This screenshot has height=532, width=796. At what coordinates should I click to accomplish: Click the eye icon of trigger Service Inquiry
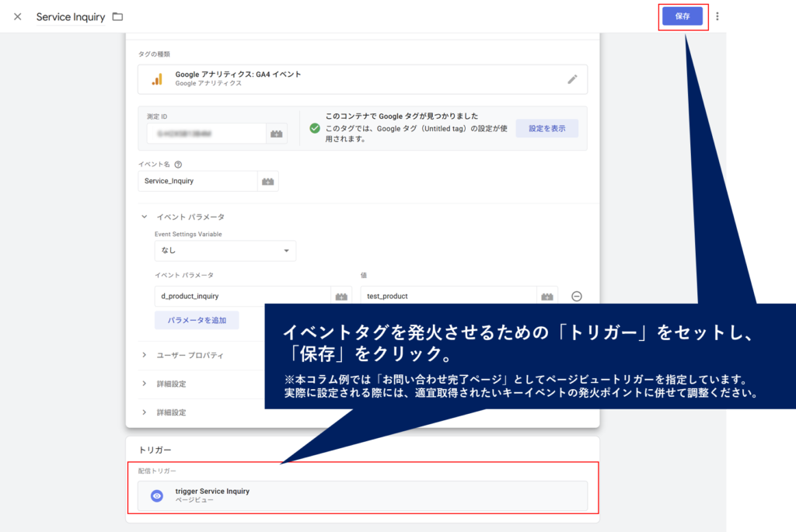click(157, 495)
